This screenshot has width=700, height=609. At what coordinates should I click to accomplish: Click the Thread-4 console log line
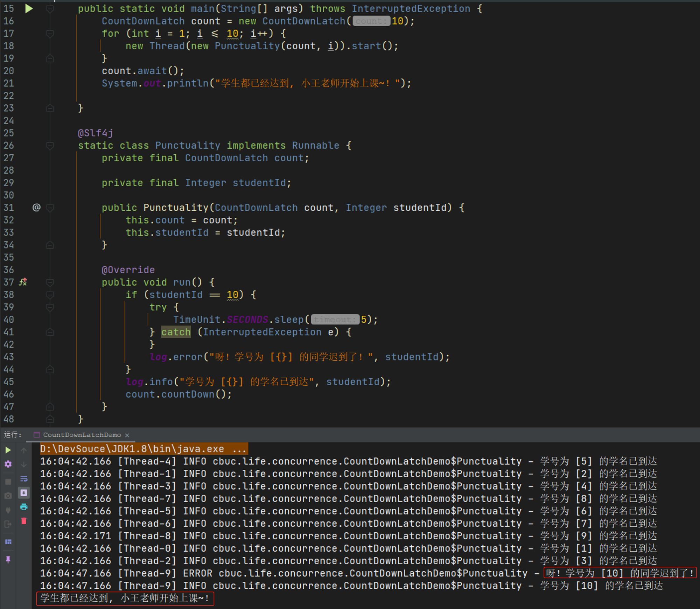pyautogui.click(x=348, y=461)
